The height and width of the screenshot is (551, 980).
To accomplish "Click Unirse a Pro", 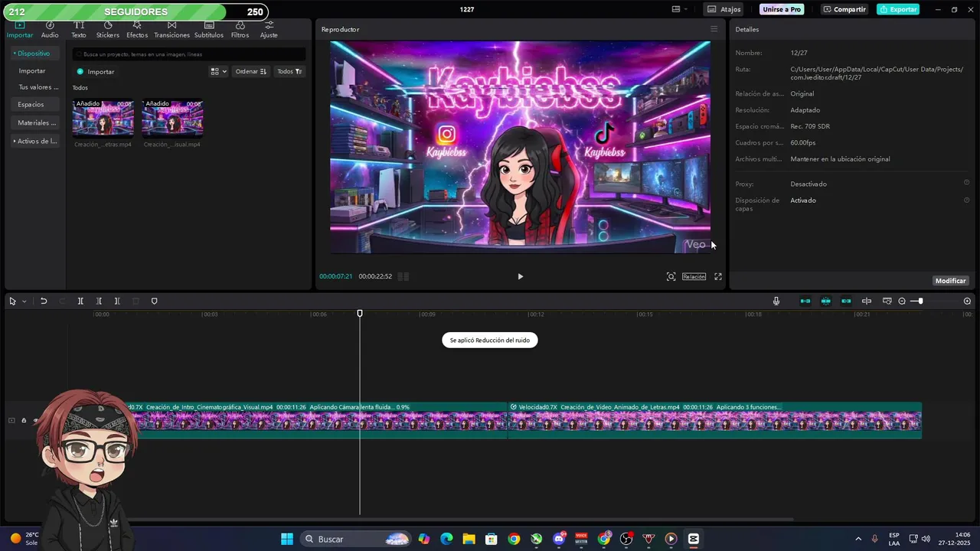I will coord(782,9).
